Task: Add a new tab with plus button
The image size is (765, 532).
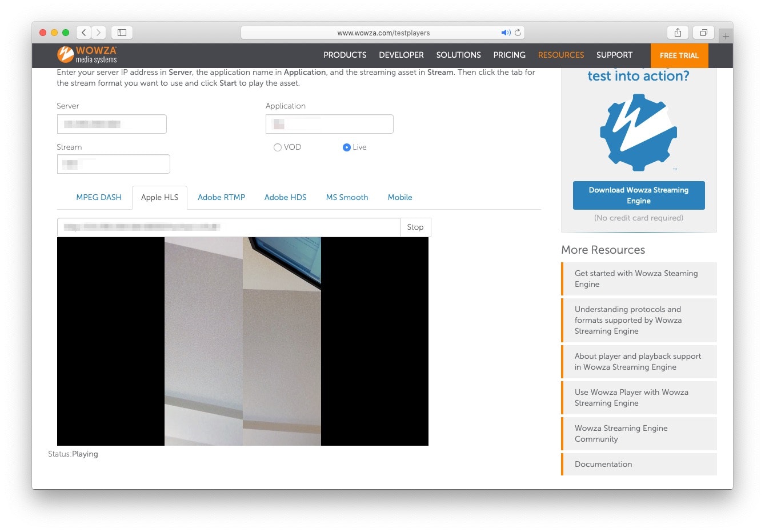Action: (x=726, y=36)
